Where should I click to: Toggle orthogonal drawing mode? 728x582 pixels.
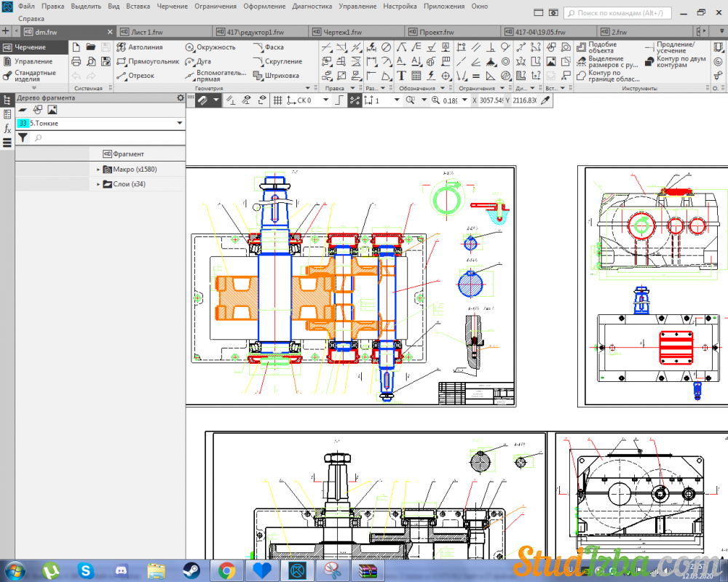pos(338,100)
